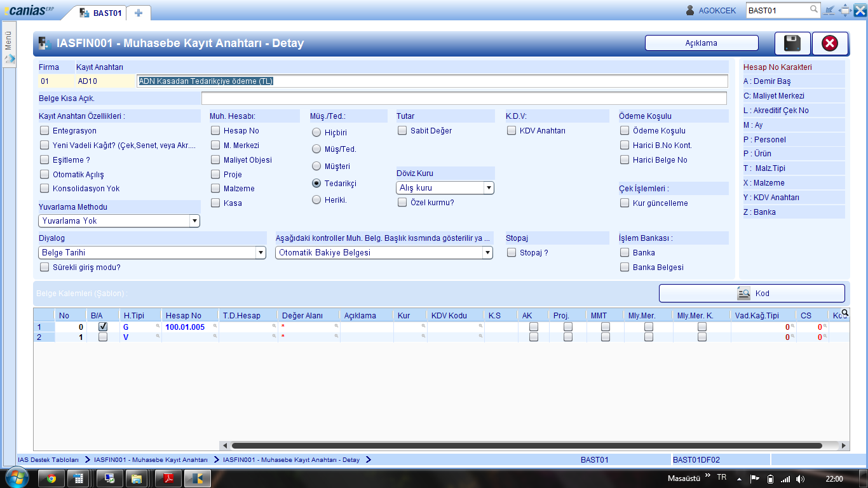
Task: Click the IASFIN001 module icon in the title bar
Action: click(x=44, y=43)
